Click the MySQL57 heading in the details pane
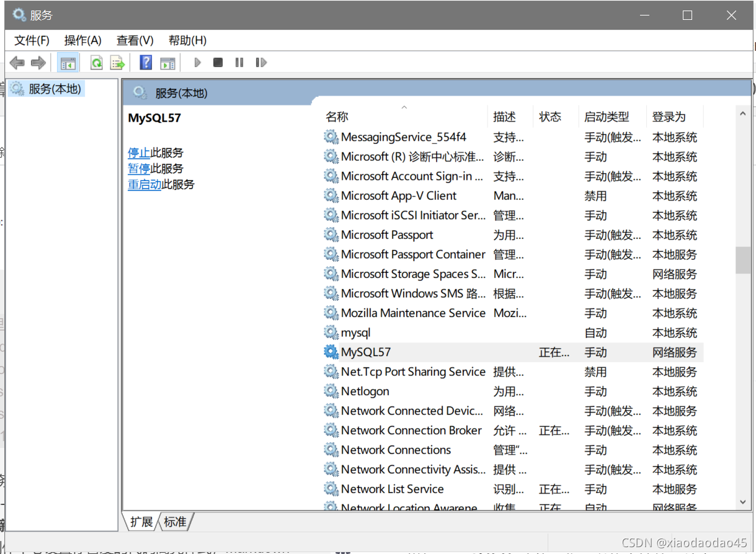 click(x=154, y=118)
